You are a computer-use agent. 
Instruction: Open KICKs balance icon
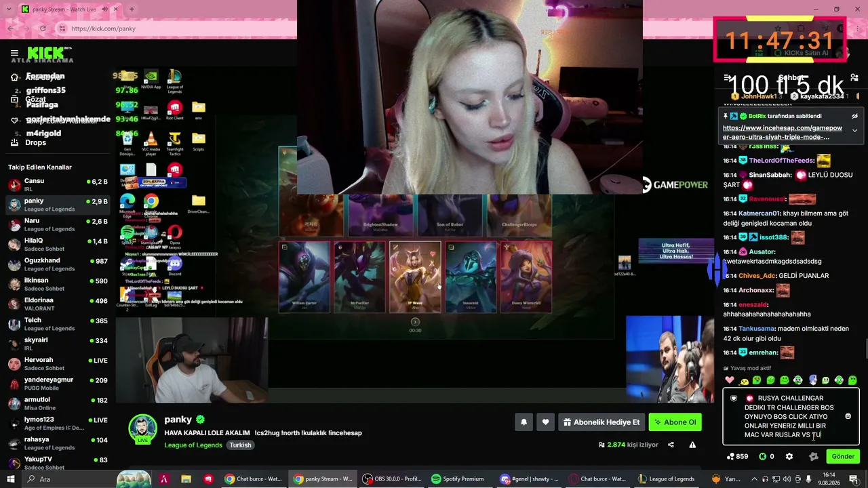point(766,457)
